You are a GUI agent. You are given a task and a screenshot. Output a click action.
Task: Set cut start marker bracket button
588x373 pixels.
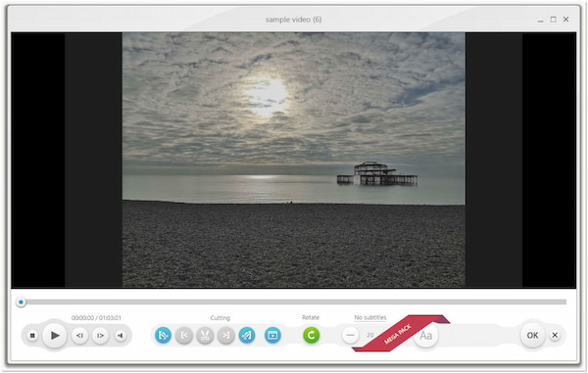point(184,335)
